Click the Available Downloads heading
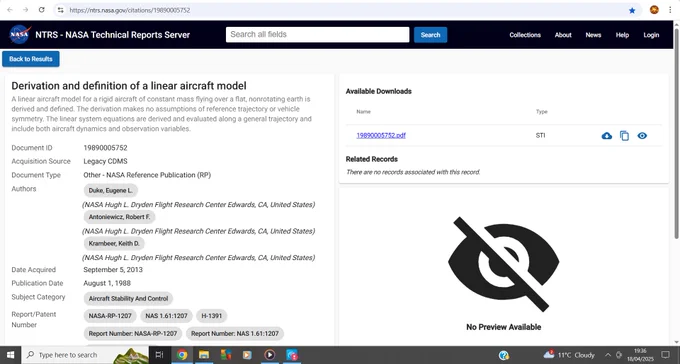680x364 pixels. point(379,92)
